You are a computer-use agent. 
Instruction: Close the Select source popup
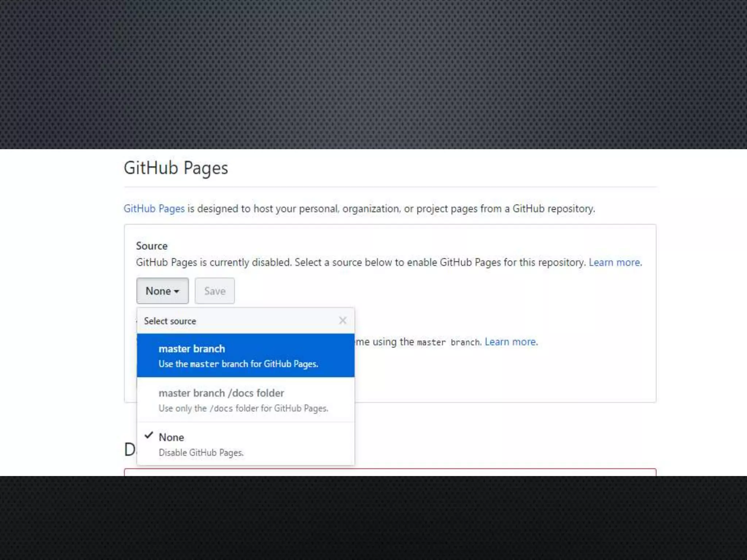342,320
